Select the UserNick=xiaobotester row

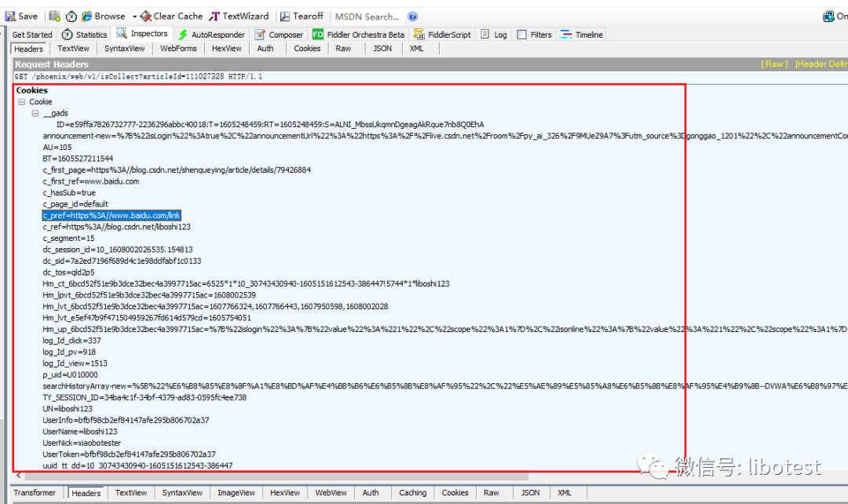pos(82,442)
